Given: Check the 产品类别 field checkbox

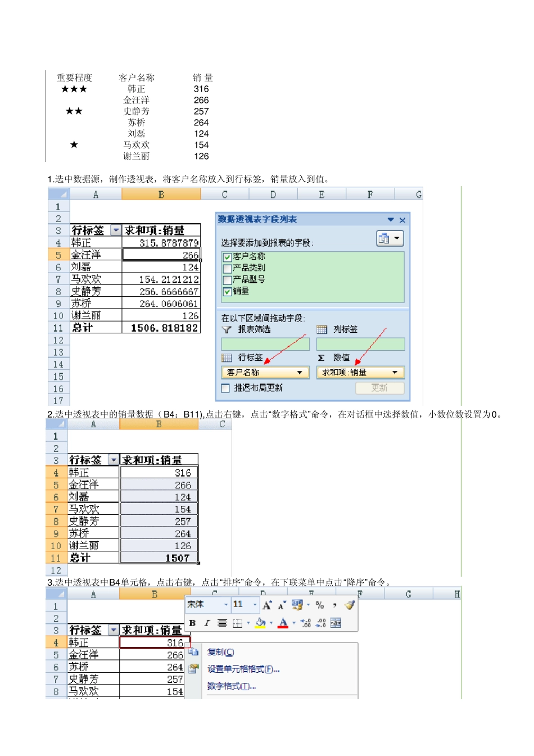Looking at the screenshot, I should pyautogui.click(x=227, y=268).
